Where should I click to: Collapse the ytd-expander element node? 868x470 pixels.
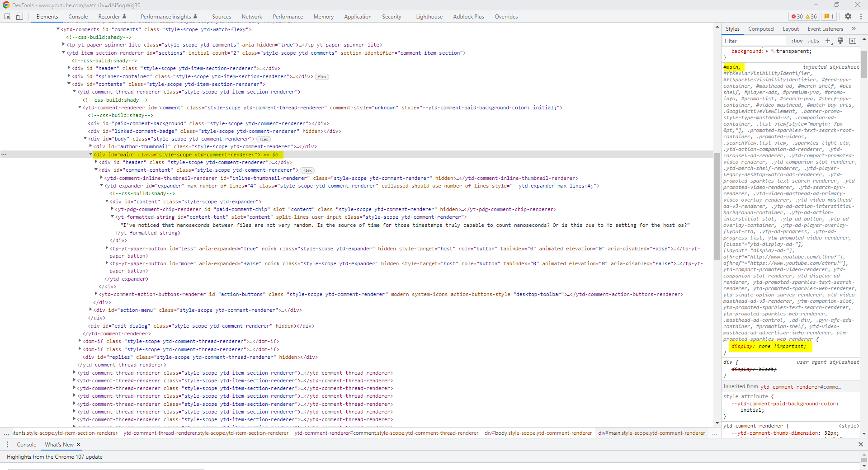click(x=101, y=186)
